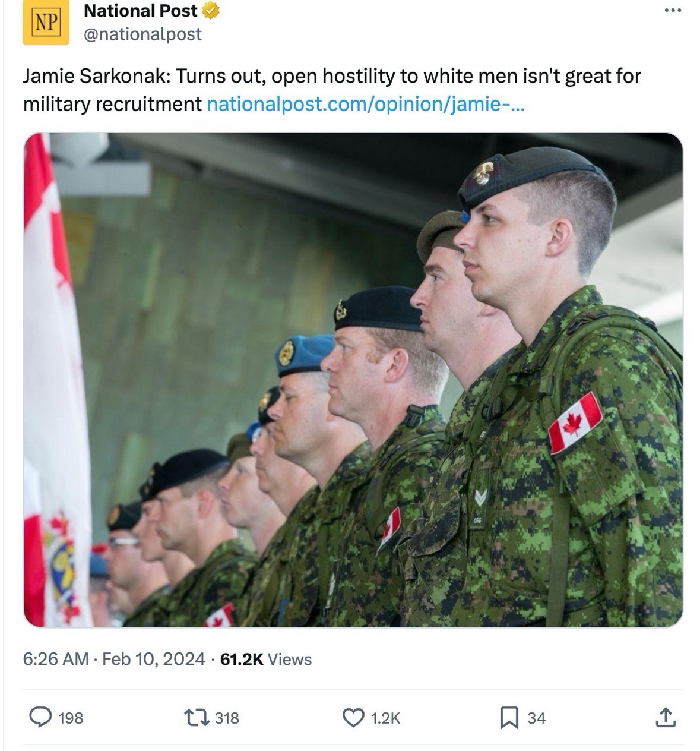View the 61.2K Views analytics
This screenshot has height=751, width=700.
[x=266, y=659]
